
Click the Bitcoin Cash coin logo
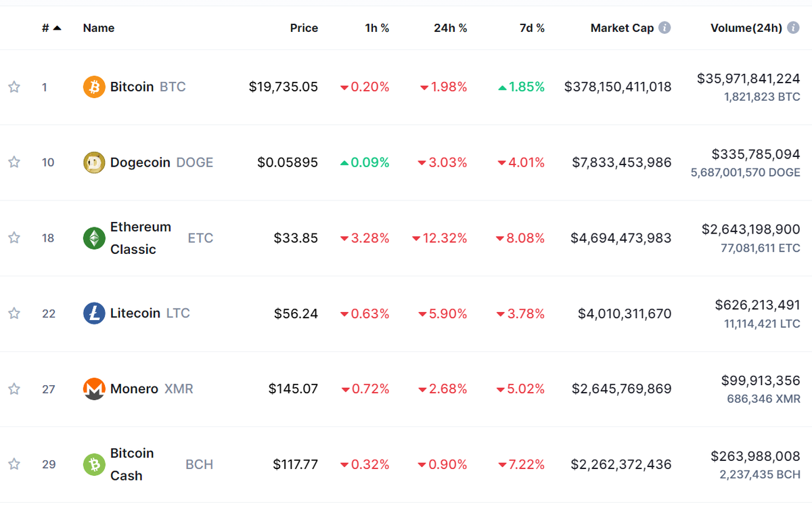[x=93, y=464]
